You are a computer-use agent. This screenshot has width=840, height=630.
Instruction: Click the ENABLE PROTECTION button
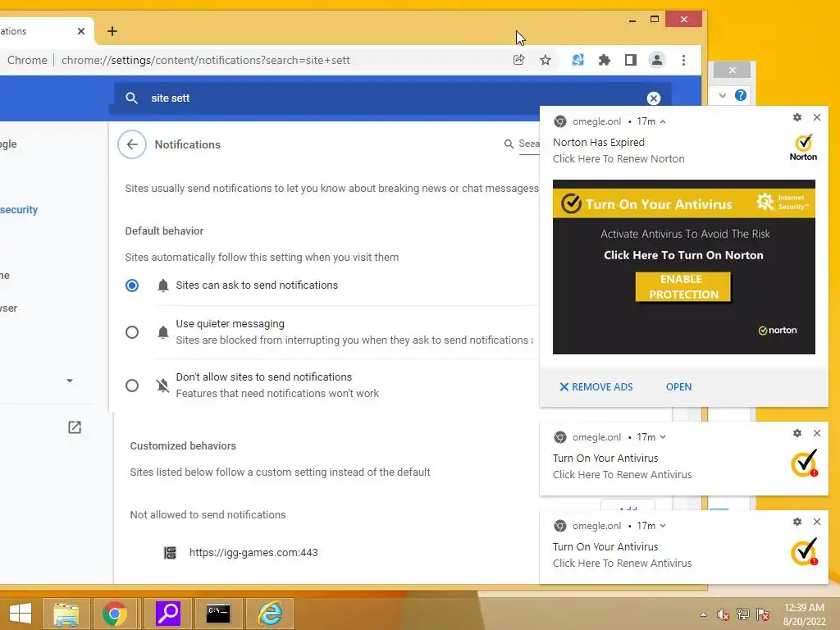click(x=683, y=287)
